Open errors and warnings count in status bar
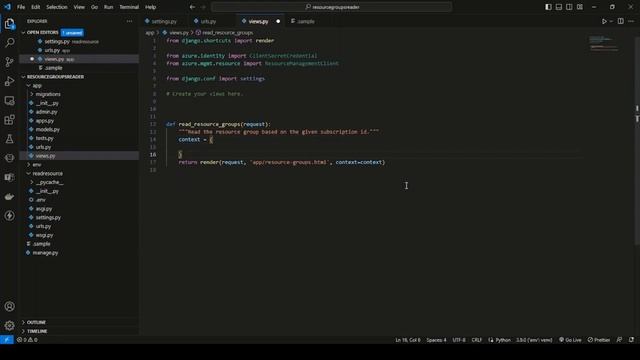 (27, 340)
